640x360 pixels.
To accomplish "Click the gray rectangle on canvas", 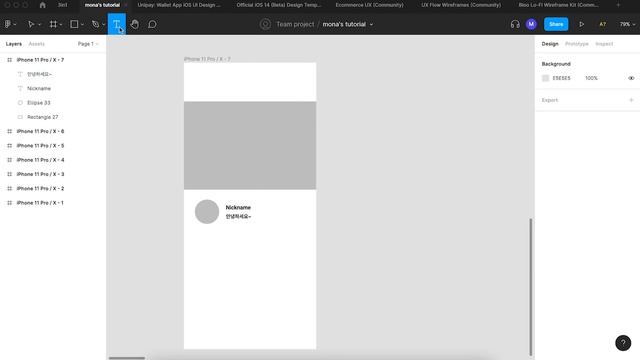I will [x=250, y=146].
